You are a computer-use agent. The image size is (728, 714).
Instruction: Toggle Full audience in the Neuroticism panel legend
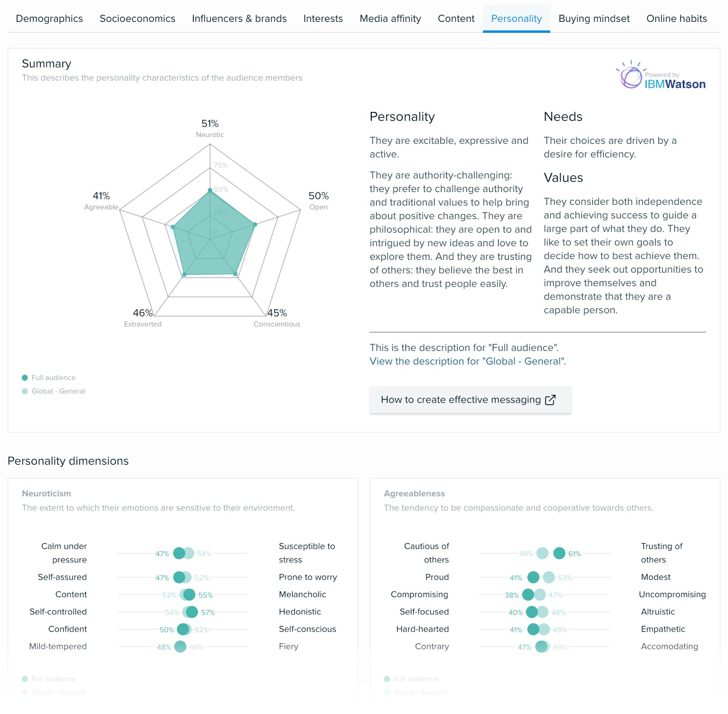pyautogui.click(x=49, y=679)
